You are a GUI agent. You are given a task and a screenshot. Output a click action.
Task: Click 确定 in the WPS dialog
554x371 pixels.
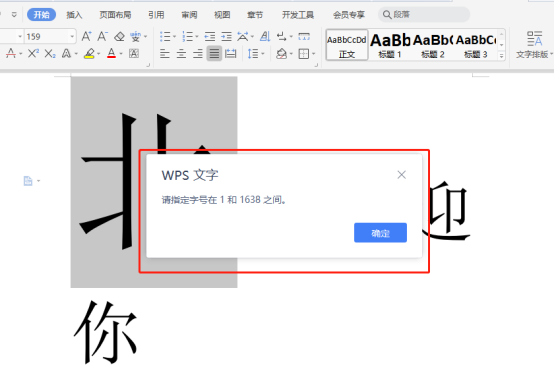point(380,232)
